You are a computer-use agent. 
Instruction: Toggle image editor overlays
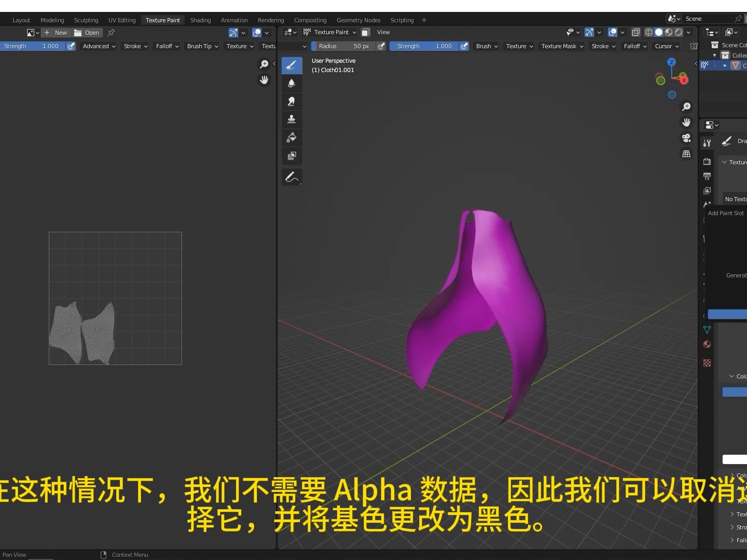click(x=257, y=33)
